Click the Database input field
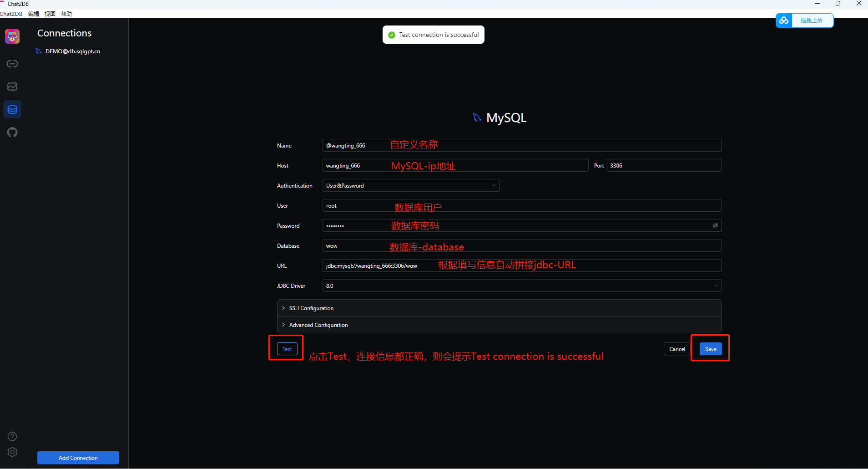 click(x=522, y=245)
